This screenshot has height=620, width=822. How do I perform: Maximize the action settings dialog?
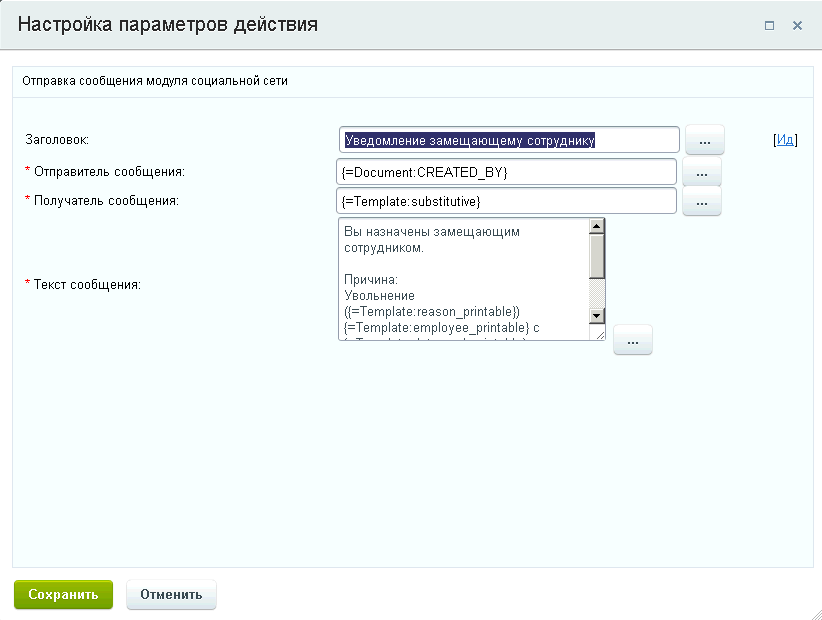[x=770, y=26]
